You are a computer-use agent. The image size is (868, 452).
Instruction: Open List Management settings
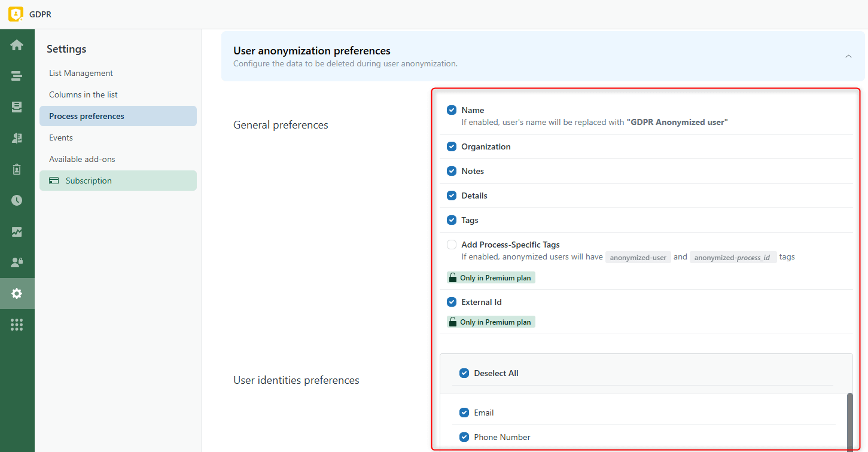(118, 73)
